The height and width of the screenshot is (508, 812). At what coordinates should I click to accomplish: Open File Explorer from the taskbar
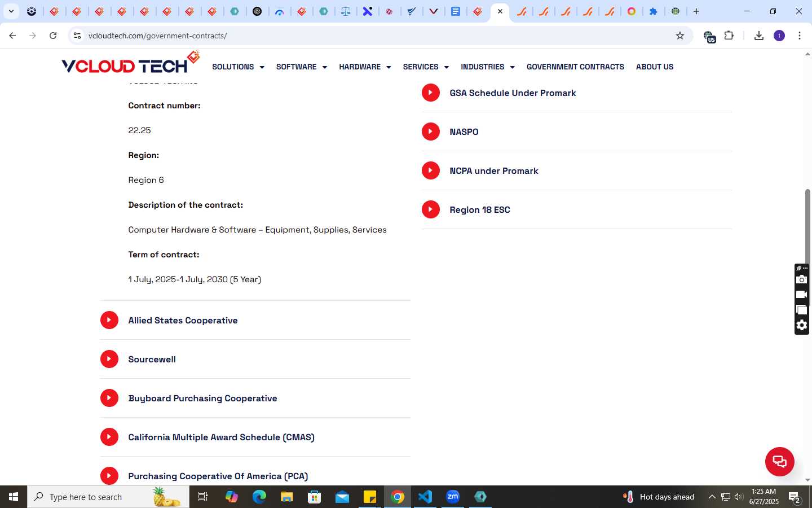(286, 497)
